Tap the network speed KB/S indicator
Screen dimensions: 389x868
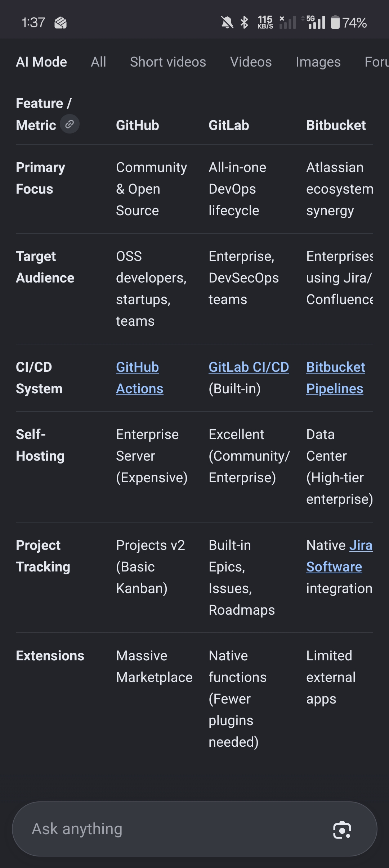(265, 22)
